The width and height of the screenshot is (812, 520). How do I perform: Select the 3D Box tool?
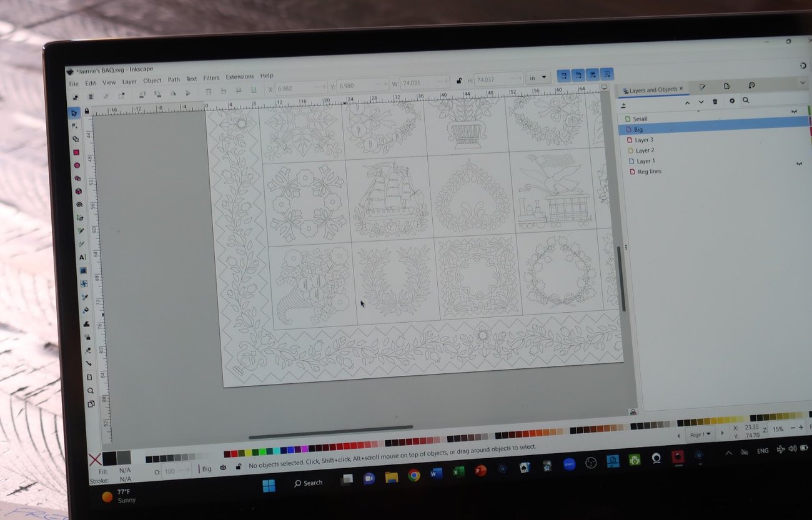point(78,192)
